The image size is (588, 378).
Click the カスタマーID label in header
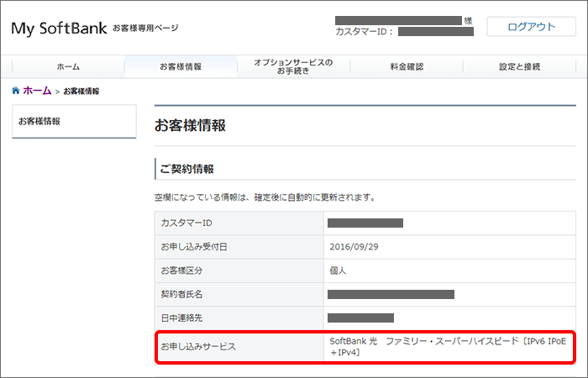(x=364, y=32)
